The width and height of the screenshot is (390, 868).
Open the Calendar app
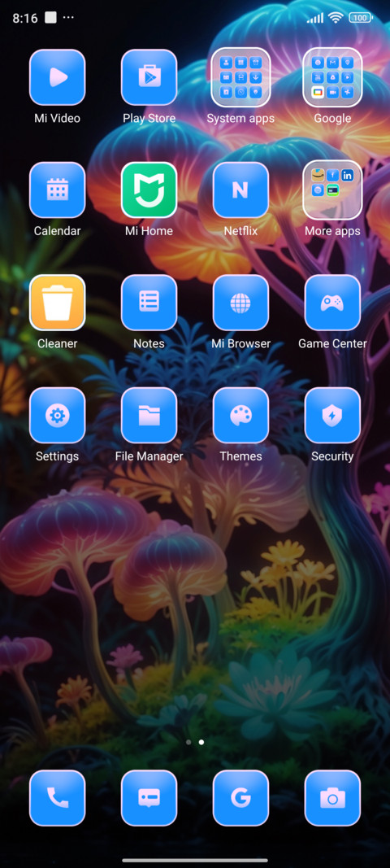pos(57,190)
